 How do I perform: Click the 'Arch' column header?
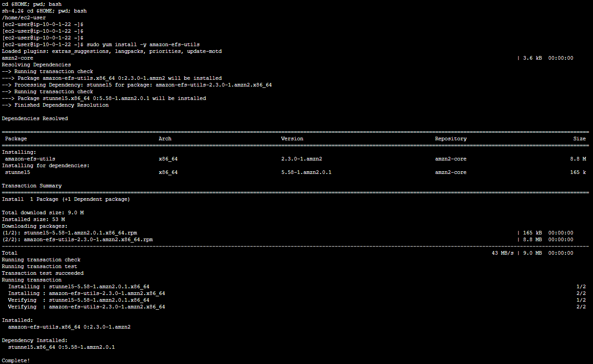coord(165,139)
